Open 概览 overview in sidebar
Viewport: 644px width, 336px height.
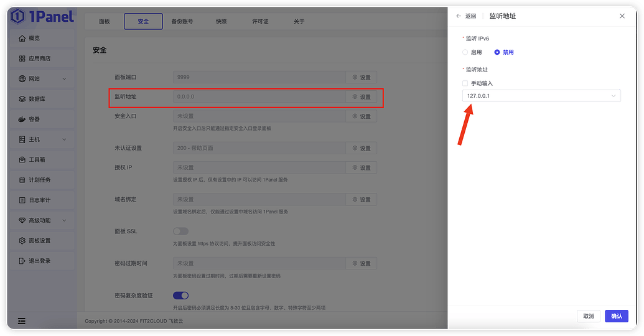click(42, 38)
